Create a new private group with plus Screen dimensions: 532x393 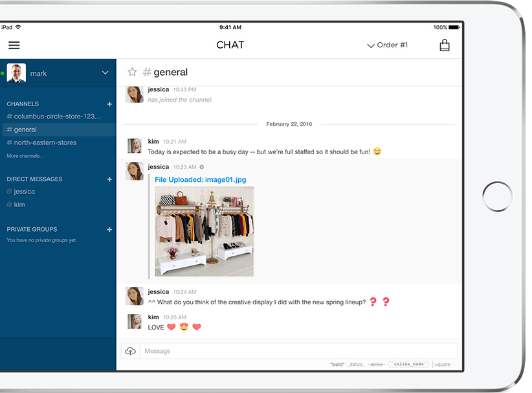coord(109,230)
